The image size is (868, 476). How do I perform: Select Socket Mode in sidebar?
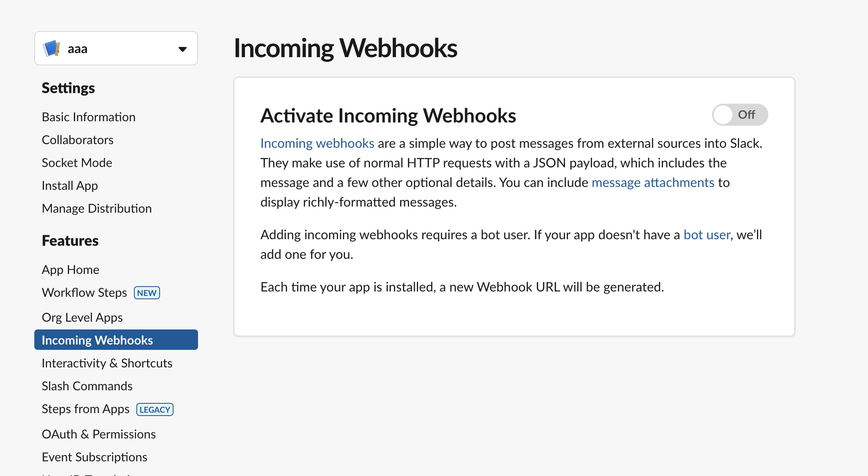(x=77, y=163)
